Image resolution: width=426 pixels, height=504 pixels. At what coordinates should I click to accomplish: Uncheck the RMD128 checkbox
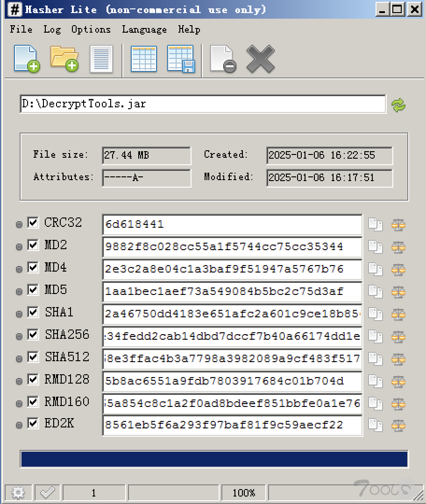pyautogui.click(x=33, y=379)
